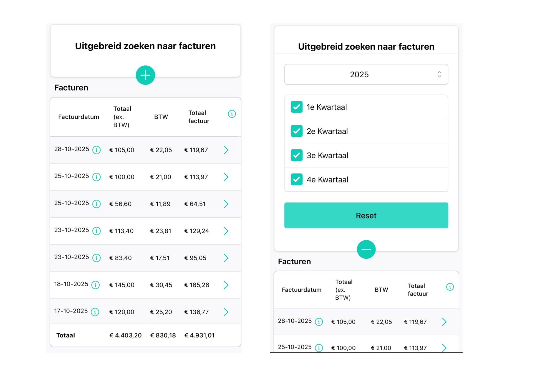The height and width of the screenshot is (392, 555).
Task: Disable the 3e Kwartaal filter
Action: click(296, 155)
